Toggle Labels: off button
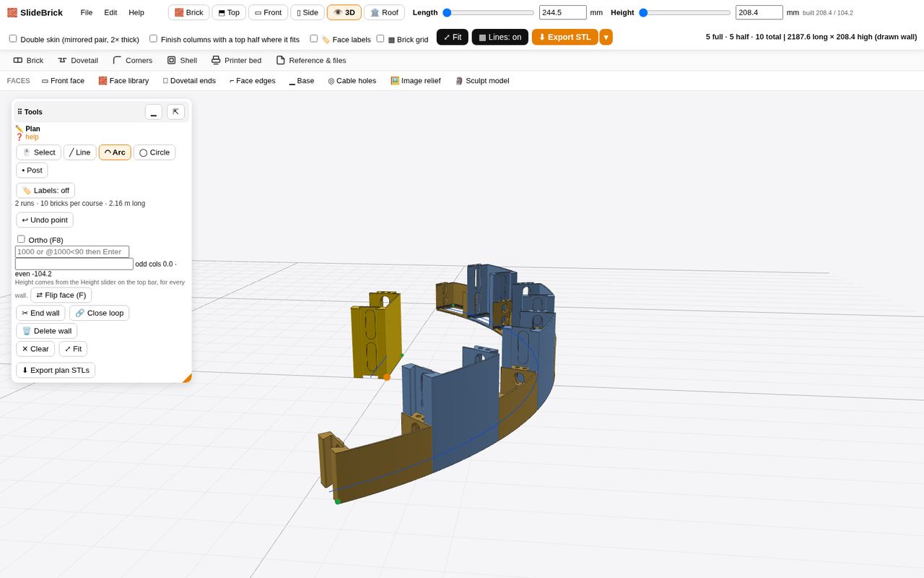Image resolution: width=924 pixels, height=578 pixels. 45,191
